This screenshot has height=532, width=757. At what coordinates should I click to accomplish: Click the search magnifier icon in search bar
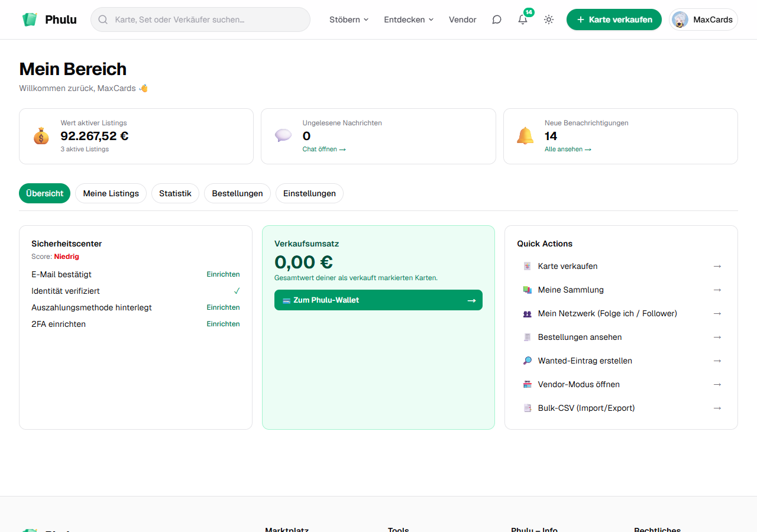tap(103, 20)
